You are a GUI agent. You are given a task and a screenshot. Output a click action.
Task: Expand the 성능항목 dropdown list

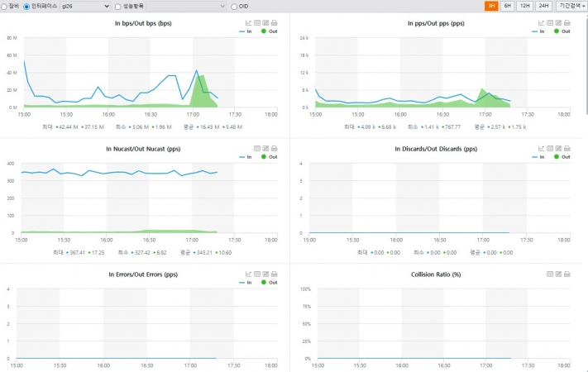[x=186, y=7]
